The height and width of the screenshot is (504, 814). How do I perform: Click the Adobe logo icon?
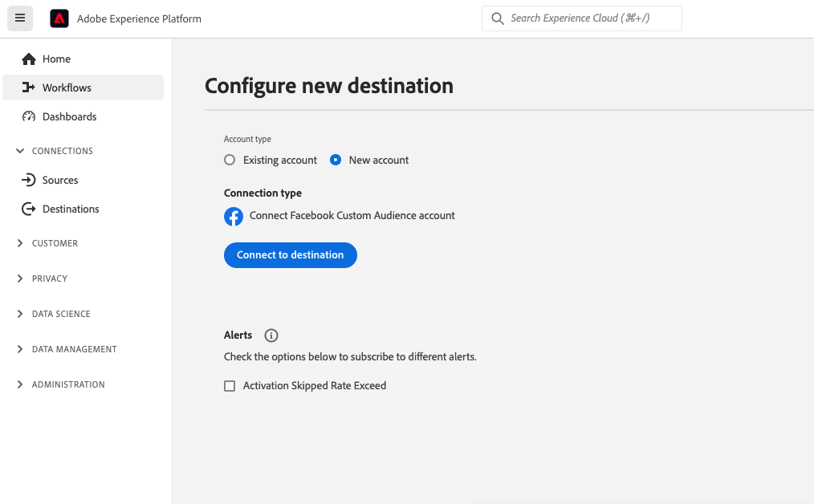(59, 18)
